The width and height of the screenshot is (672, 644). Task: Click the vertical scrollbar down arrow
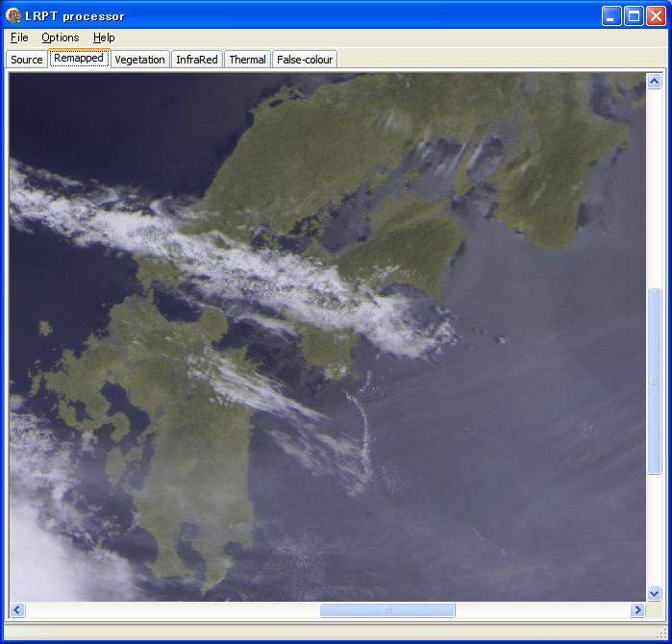click(x=654, y=593)
